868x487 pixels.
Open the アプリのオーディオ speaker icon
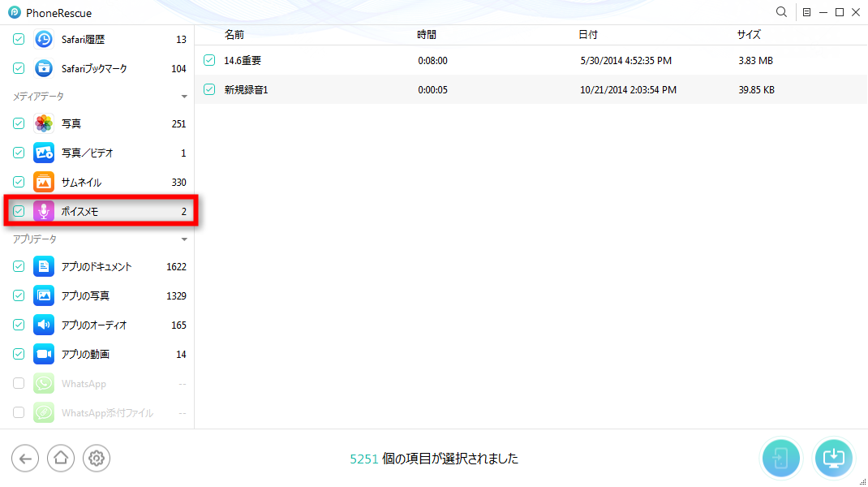pos(44,325)
